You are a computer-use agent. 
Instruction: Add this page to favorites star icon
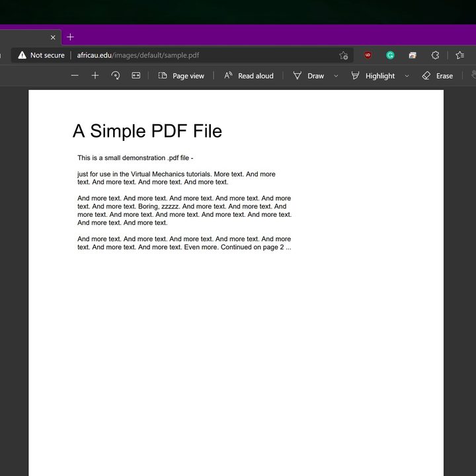pyautogui.click(x=344, y=56)
